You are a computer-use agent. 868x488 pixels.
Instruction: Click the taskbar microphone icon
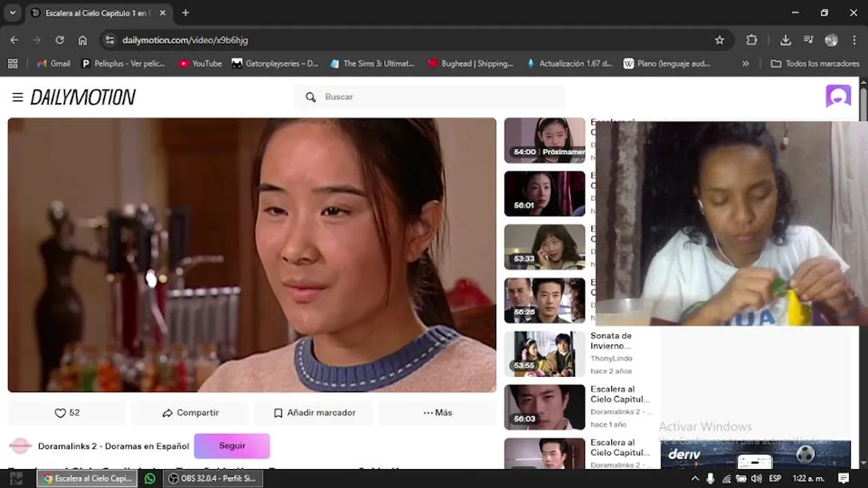710,479
